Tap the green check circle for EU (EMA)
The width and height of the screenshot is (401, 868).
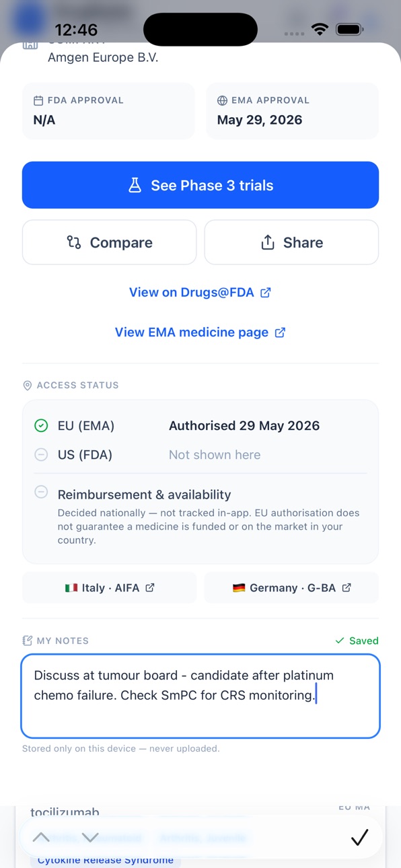41,425
